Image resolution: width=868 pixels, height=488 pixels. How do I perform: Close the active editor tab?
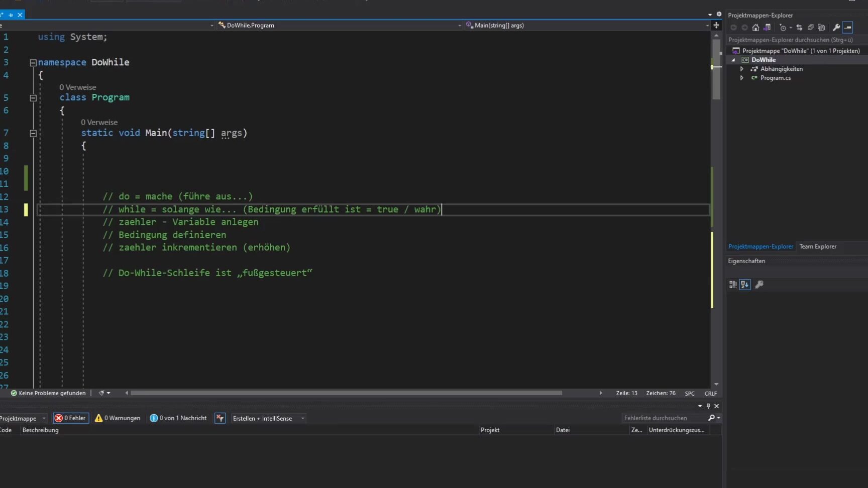20,15
